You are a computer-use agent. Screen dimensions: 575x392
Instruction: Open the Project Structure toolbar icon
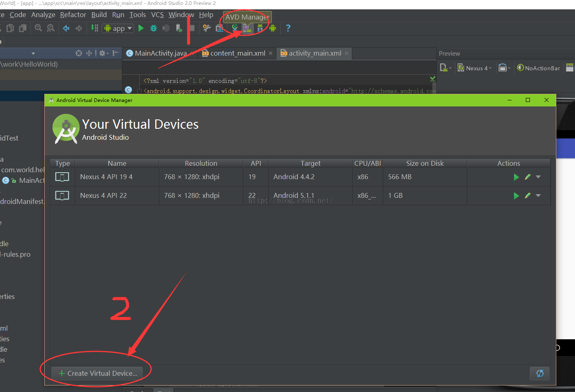[219, 28]
